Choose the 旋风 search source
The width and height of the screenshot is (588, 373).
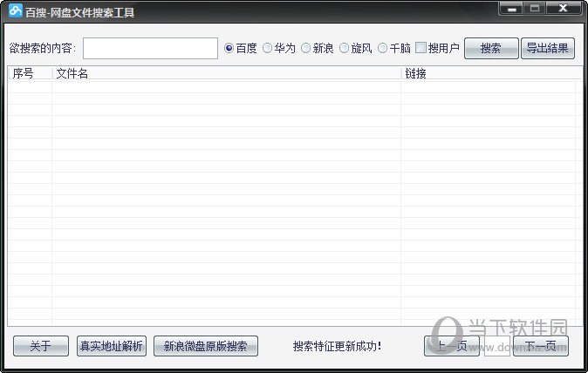345,48
